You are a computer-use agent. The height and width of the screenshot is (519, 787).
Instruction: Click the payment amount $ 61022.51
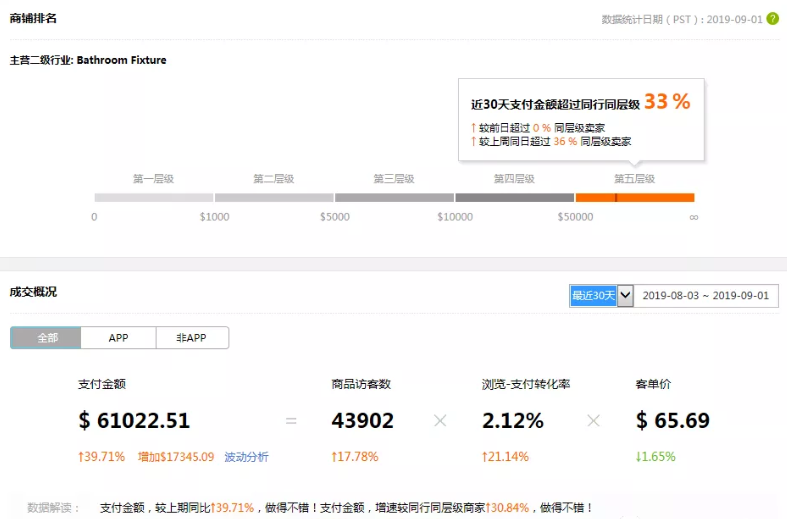134,421
